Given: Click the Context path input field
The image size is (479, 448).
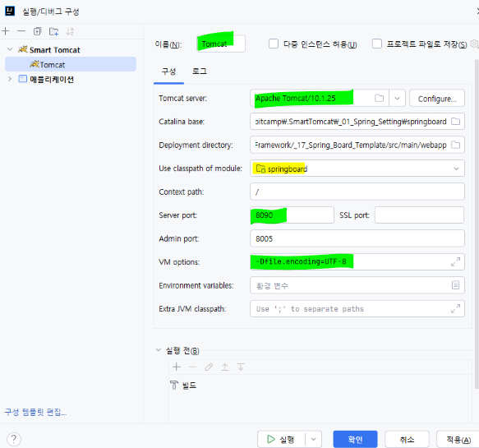Looking at the screenshot, I should [x=357, y=192].
